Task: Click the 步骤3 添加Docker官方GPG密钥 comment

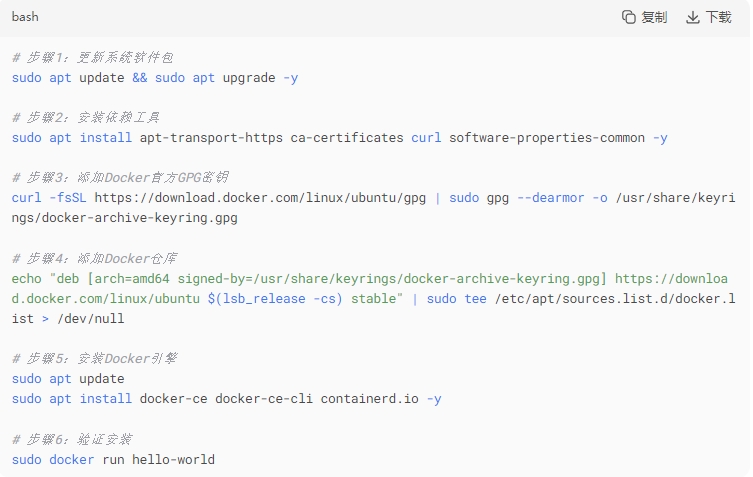Action: point(120,178)
